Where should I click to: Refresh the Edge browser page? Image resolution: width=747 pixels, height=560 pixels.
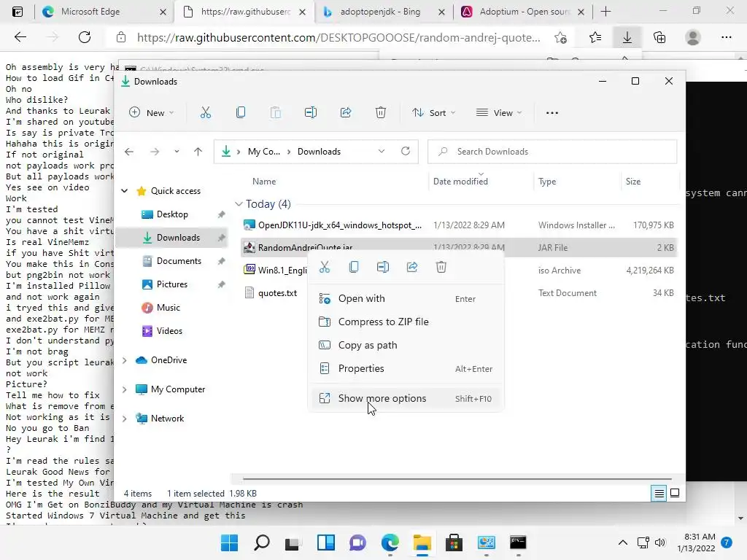[x=85, y=37]
